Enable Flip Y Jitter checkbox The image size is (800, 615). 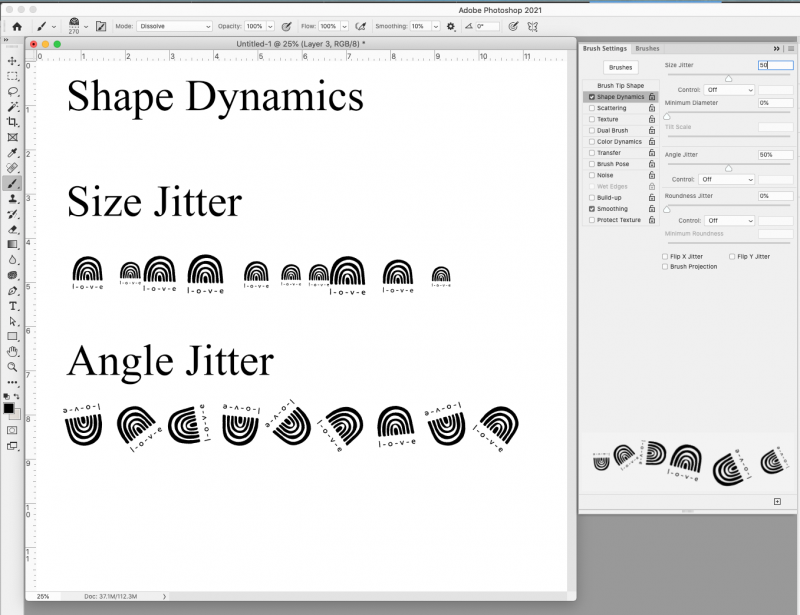(732, 257)
